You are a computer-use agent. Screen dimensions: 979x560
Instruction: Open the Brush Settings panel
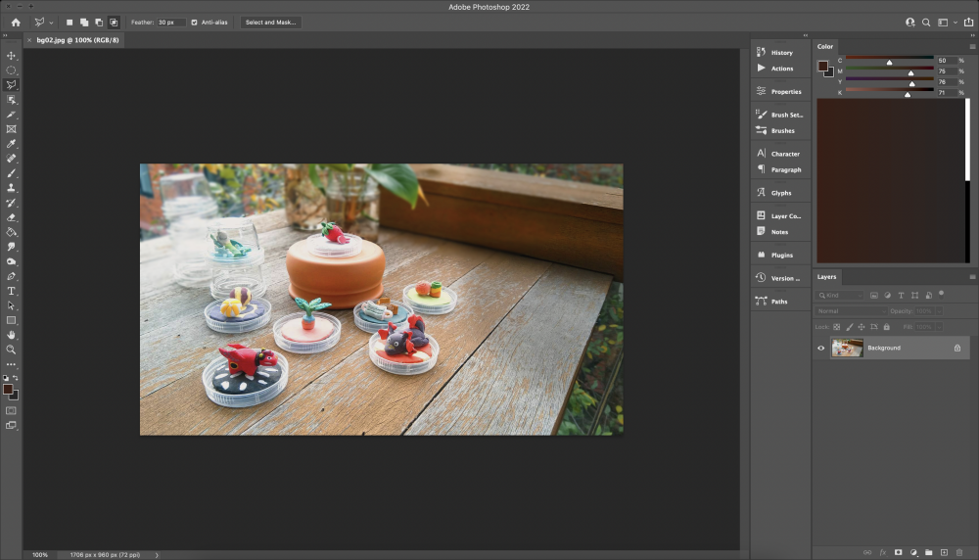779,115
